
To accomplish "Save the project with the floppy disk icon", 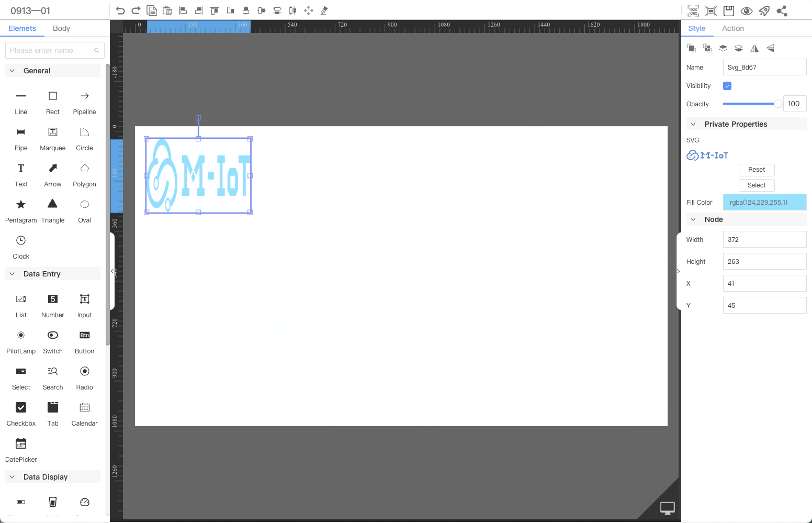I will pos(728,10).
